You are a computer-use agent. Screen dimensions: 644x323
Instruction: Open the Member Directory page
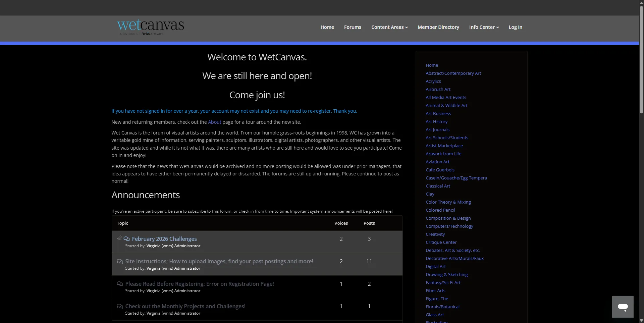click(438, 27)
